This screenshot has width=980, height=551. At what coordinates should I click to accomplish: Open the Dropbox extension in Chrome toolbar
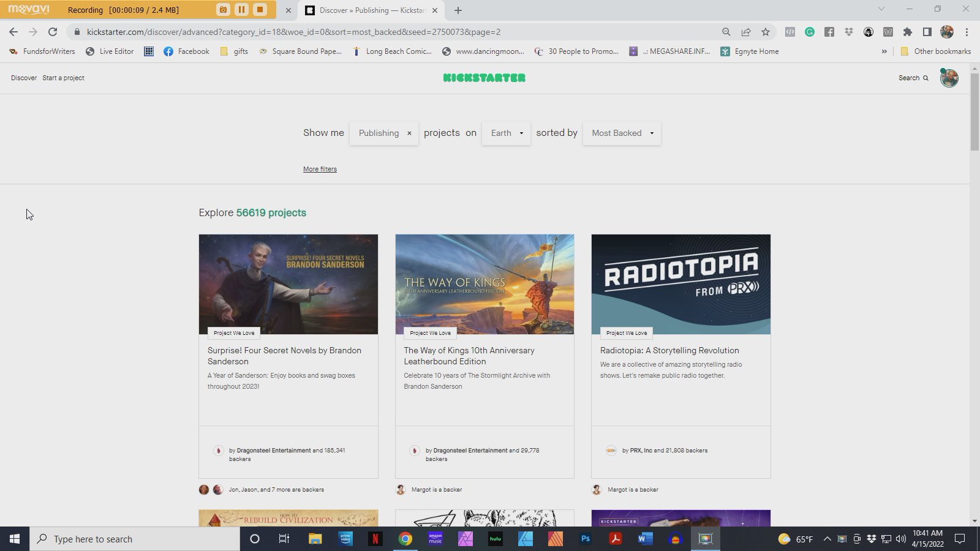[x=849, y=32]
